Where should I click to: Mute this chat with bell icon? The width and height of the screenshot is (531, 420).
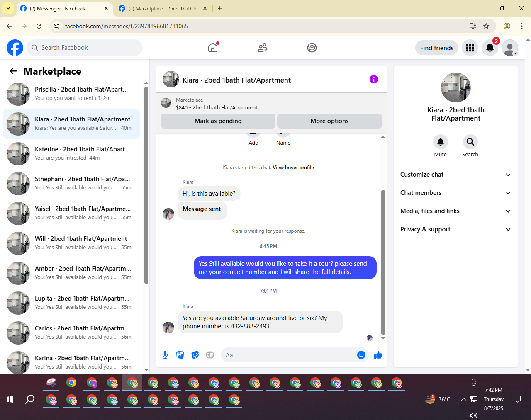[x=441, y=142]
